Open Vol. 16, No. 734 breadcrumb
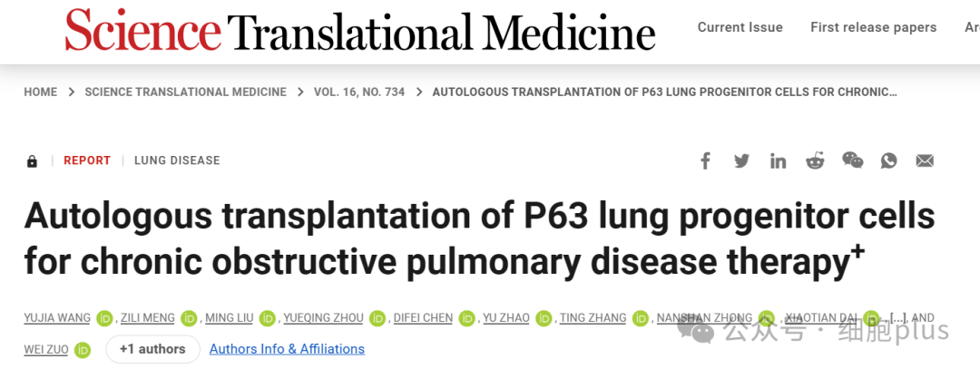980x369 pixels. click(359, 92)
